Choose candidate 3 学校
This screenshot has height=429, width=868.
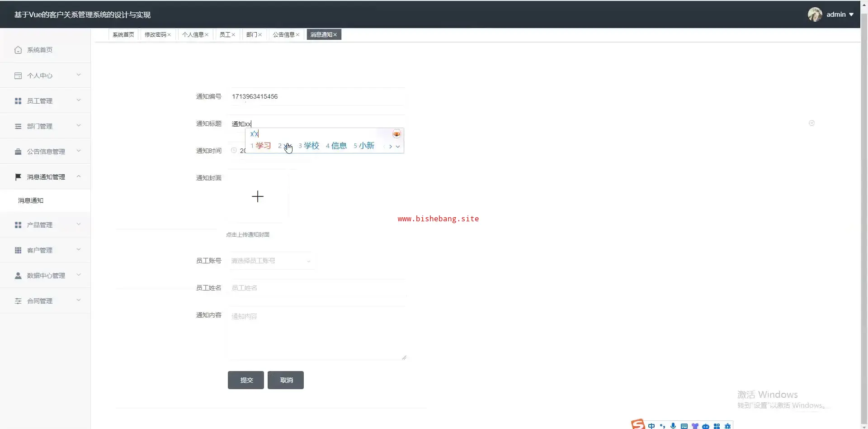pyautogui.click(x=309, y=146)
